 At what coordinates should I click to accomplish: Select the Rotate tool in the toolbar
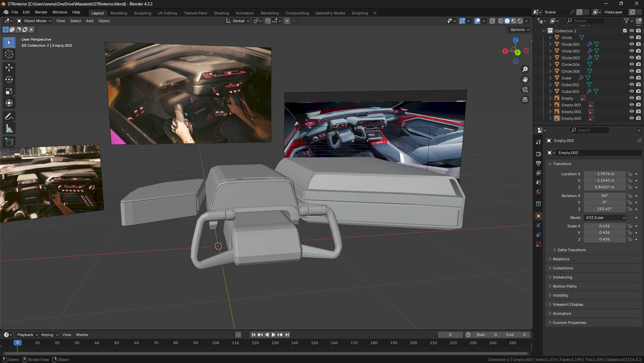[x=9, y=79]
